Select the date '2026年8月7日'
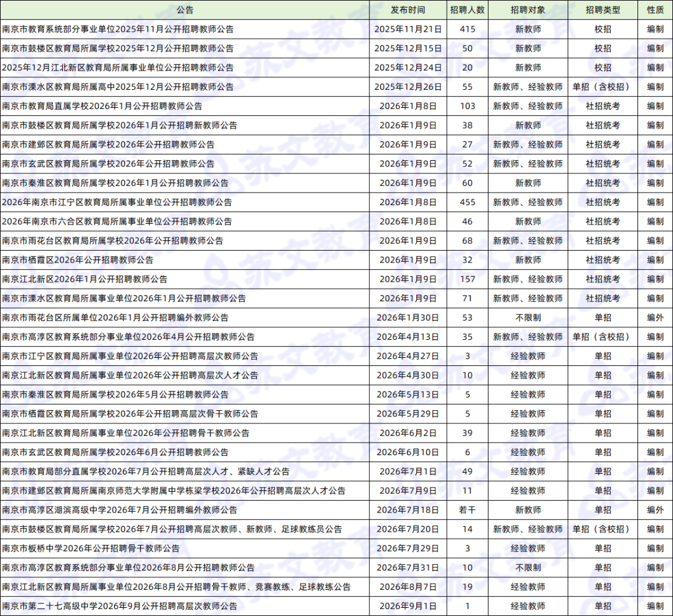673x616 pixels. click(x=408, y=587)
